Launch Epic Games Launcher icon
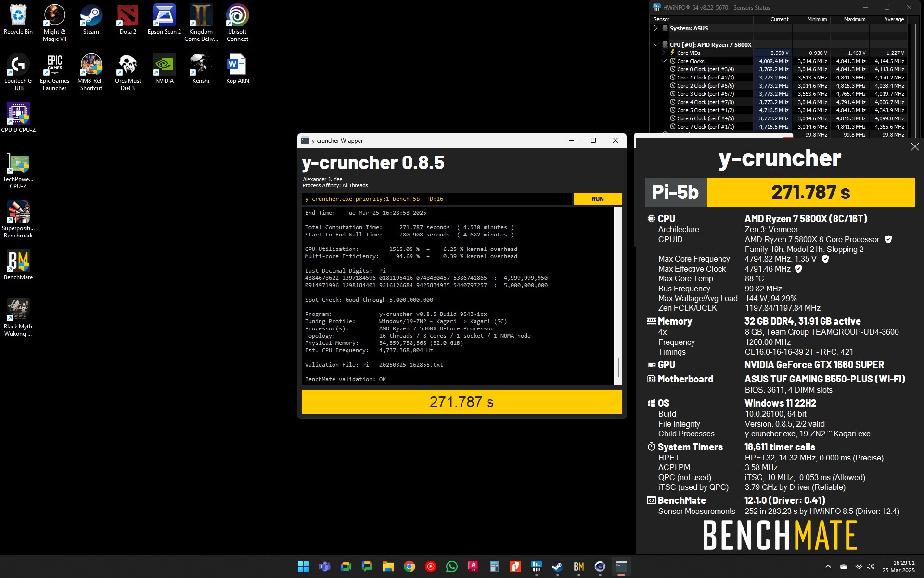924x578 pixels. (54, 72)
